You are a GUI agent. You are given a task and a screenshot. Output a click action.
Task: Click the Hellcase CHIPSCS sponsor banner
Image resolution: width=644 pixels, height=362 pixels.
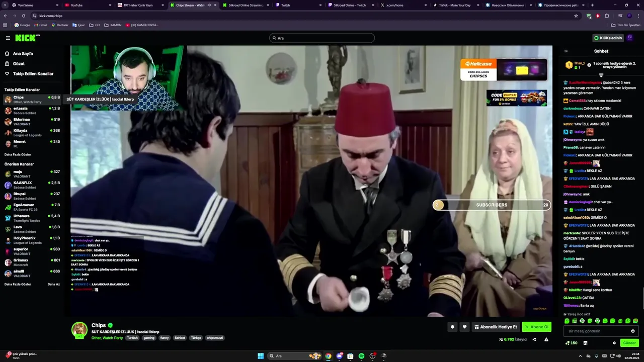504,70
